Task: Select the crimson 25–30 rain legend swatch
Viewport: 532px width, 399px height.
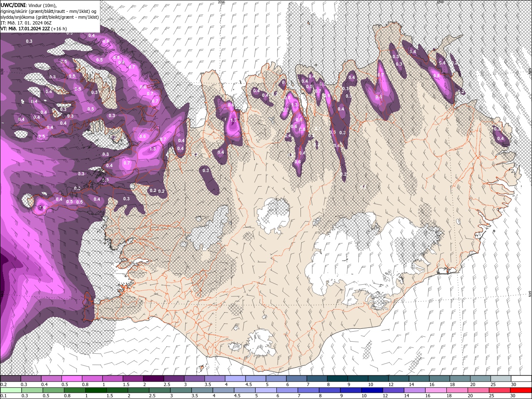Action: 500,390
